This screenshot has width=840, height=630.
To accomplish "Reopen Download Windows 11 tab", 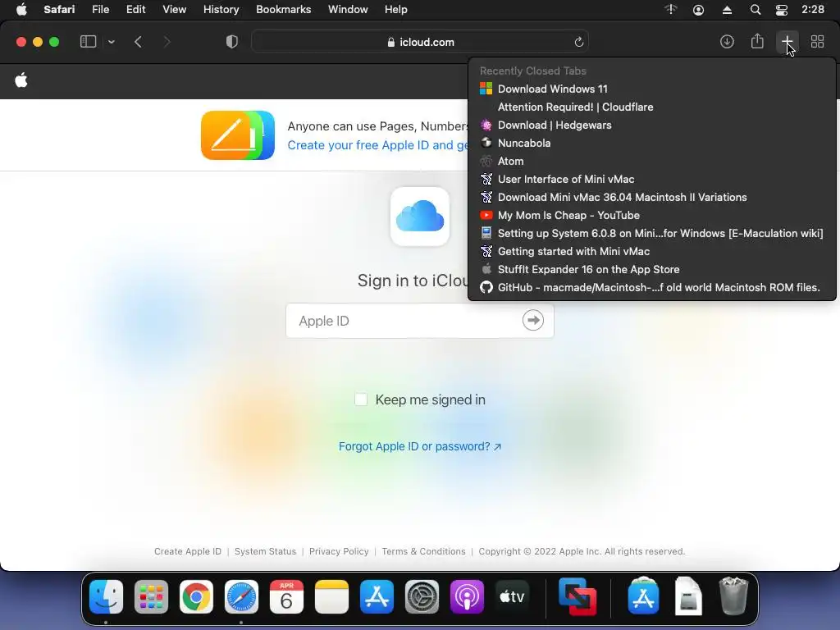I will click(651, 89).
